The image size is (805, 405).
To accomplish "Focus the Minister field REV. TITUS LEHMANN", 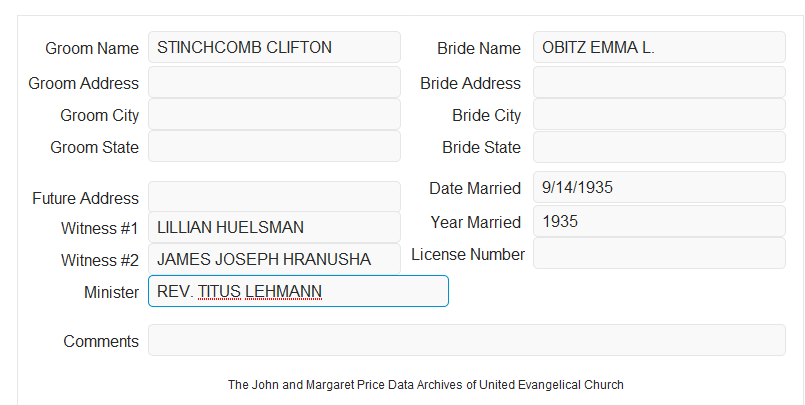I will [x=298, y=291].
